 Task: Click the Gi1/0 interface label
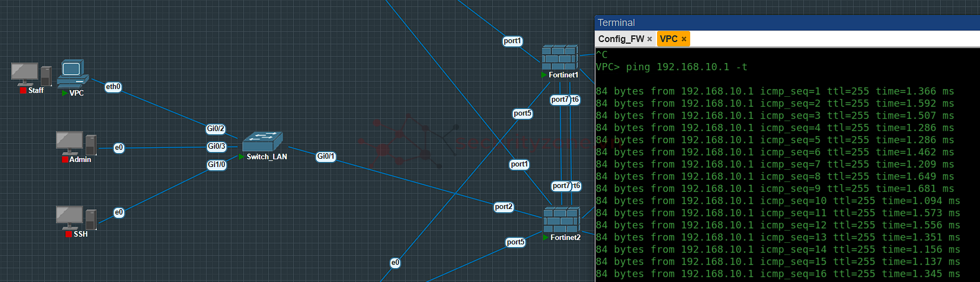pyautogui.click(x=216, y=165)
